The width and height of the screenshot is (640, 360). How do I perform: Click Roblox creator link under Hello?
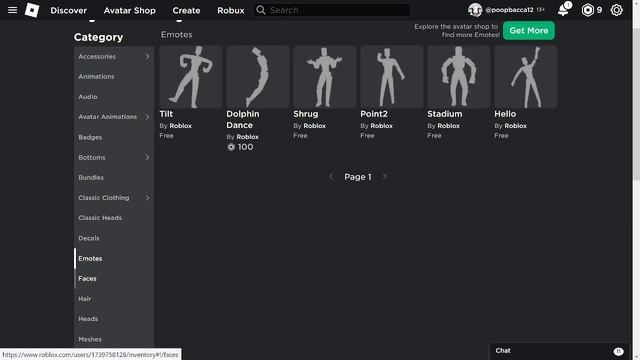[516, 126]
